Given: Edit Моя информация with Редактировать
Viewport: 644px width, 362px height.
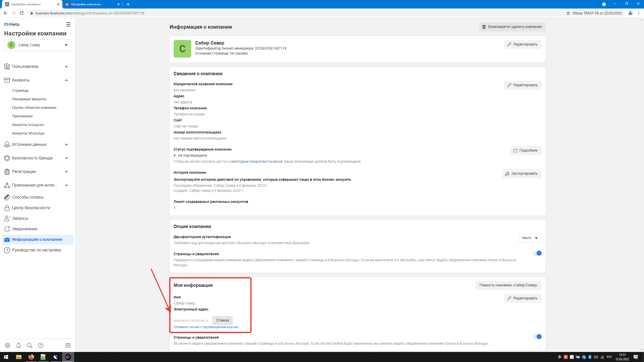Looking at the screenshot, I should (x=523, y=298).
